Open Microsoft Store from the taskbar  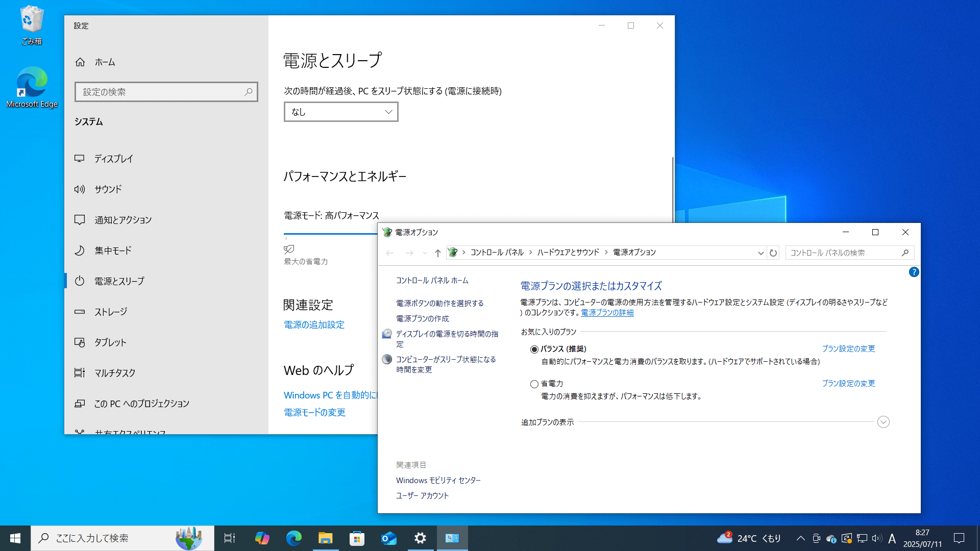pyautogui.click(x=357, y=538)
